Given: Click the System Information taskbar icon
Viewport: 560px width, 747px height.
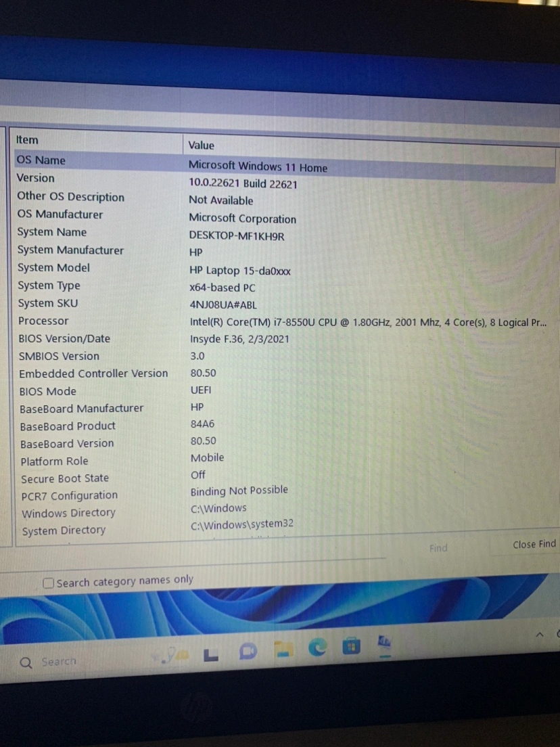Looking at the screenshot, I should pyautogui.click(x=384, y=643).
